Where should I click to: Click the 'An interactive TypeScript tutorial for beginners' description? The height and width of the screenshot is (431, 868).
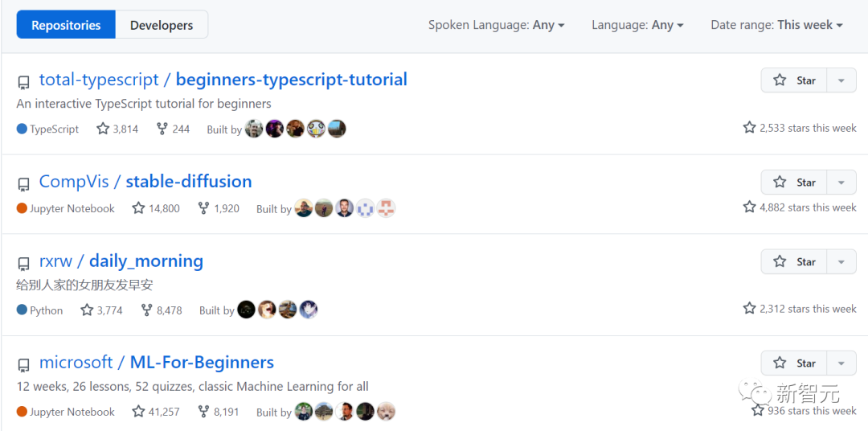click(x=144, y=104)
